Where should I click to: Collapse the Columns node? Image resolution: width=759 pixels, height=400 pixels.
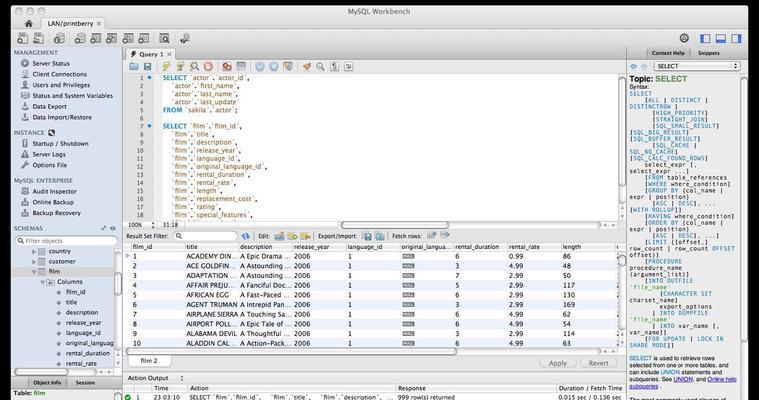pos(42,282)
